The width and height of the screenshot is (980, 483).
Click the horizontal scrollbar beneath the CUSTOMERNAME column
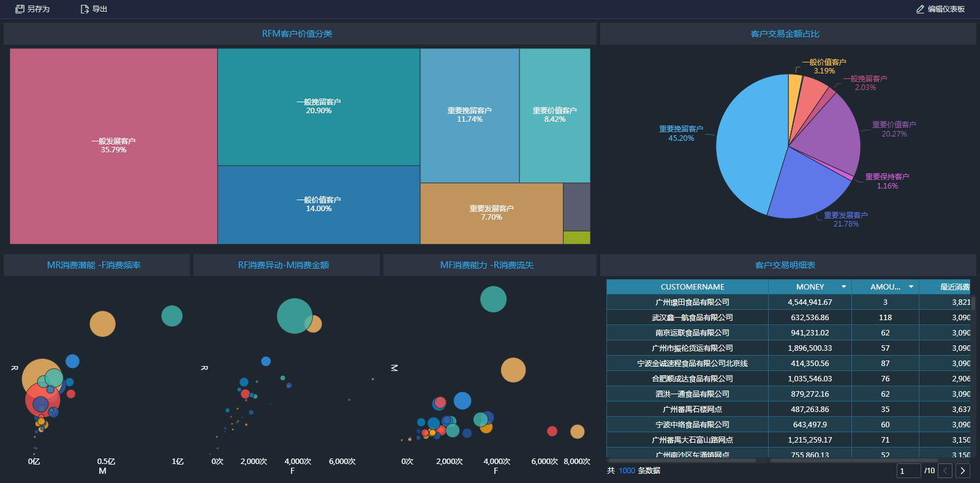tap(682, 460)
